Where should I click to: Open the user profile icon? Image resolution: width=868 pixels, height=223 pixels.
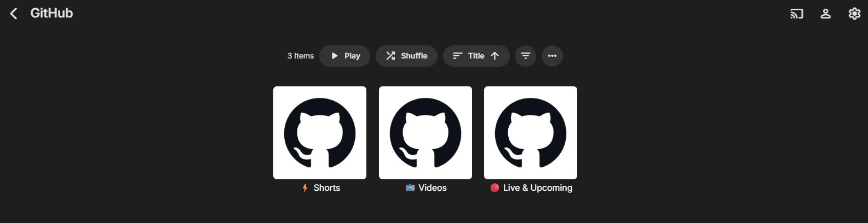pos(825,14)
